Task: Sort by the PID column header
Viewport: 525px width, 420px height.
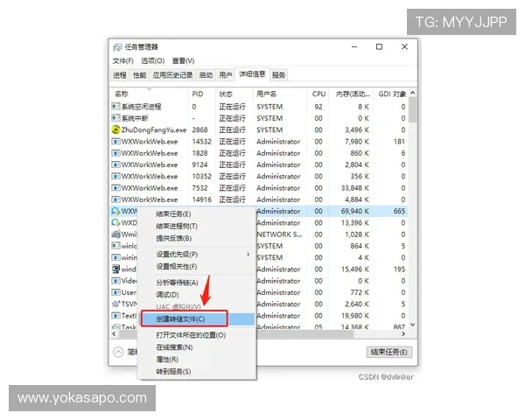Action: point(202,94)
